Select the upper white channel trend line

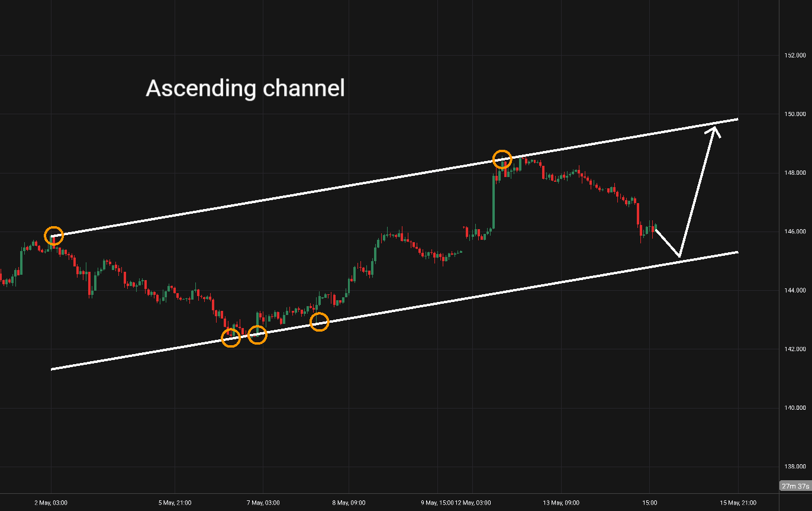click(x=395, y=178)
